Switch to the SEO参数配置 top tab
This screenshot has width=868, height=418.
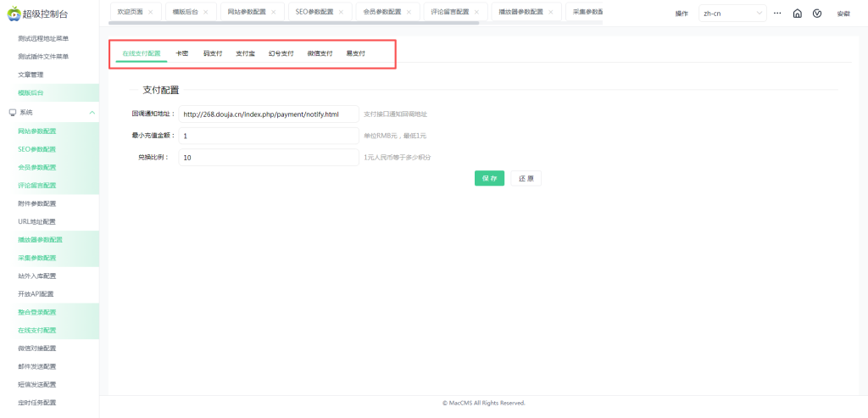pos(314,12)
